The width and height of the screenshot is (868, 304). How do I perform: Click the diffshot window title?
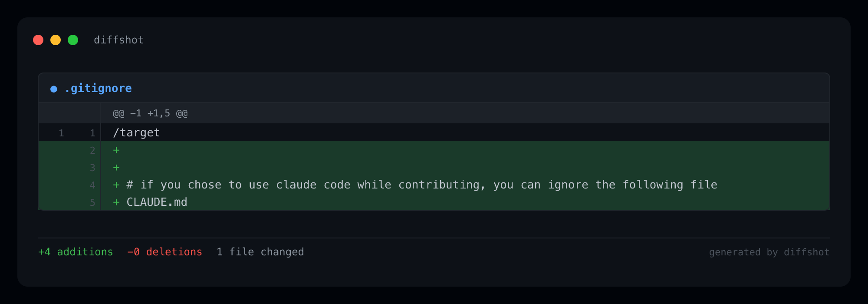tap(118, 40)
